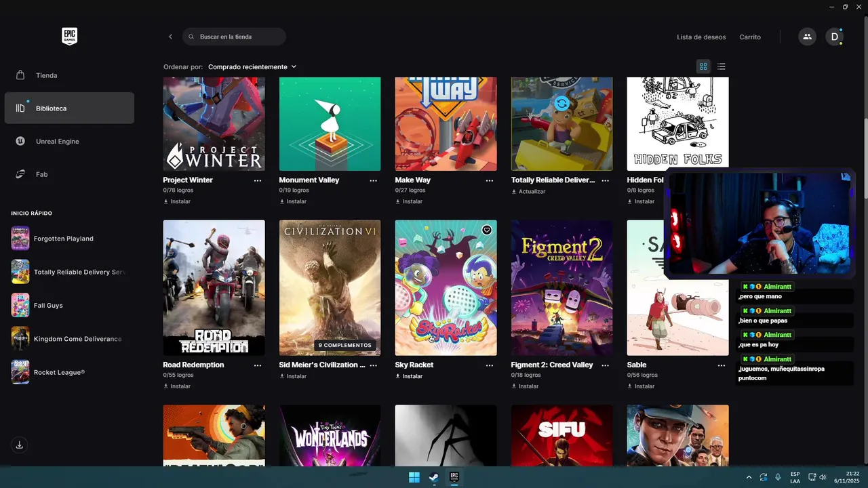Viewport: 868px width, 488px height.
Task: Open Unreal Engine in the sidebar
Action: click(x=69, y=141)
